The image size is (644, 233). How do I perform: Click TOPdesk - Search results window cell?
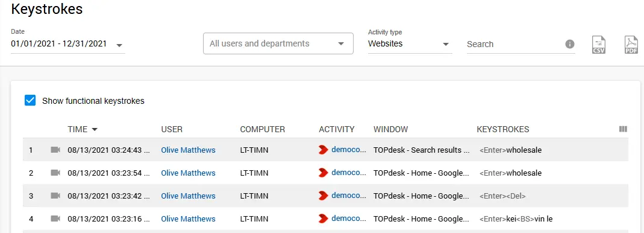421,150
